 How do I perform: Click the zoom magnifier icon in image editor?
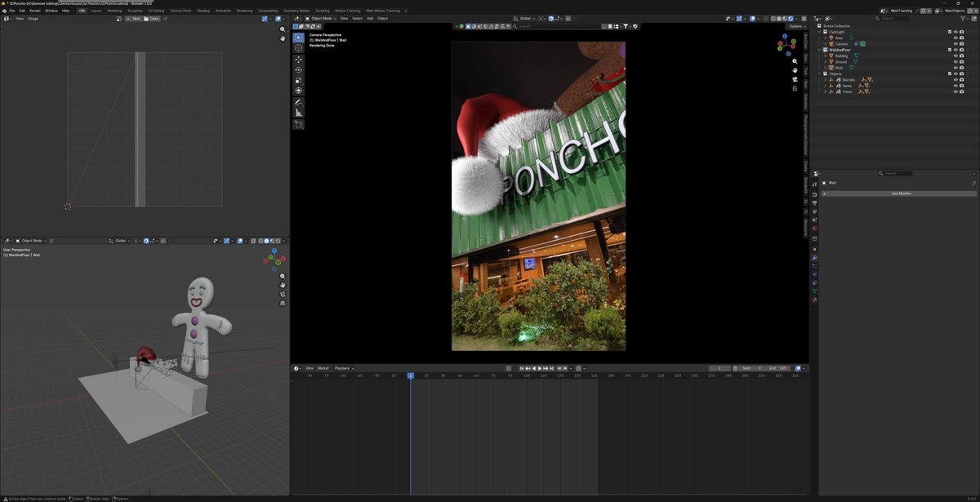(x=283, y=29)
